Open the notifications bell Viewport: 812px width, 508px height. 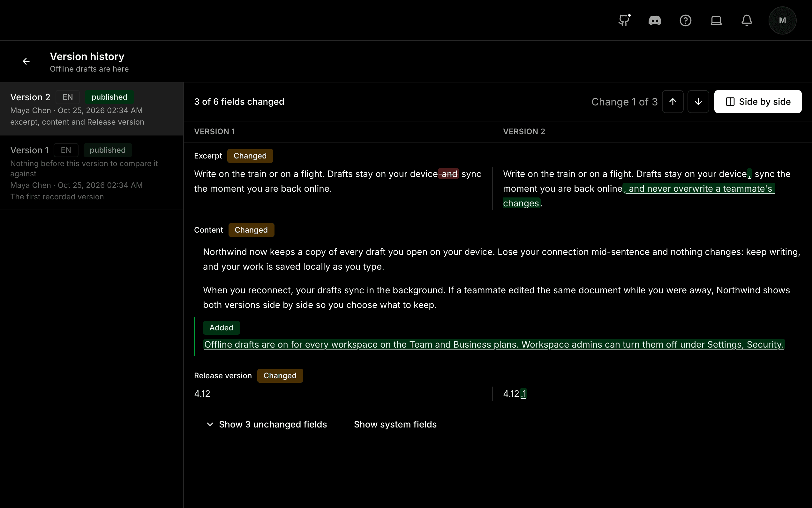click(x=747, y=20)
